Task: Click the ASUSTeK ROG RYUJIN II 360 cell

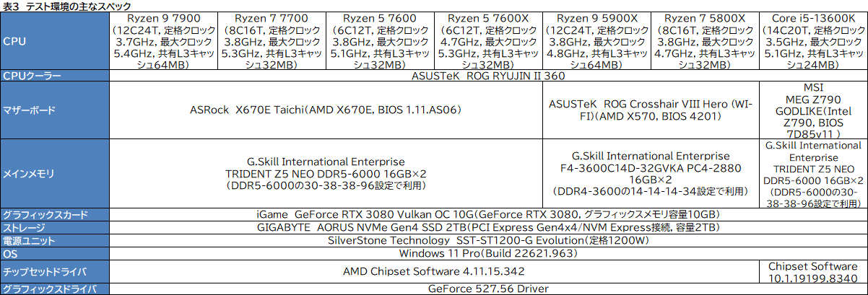Action: pyautogui.click(x=487, y=76)
